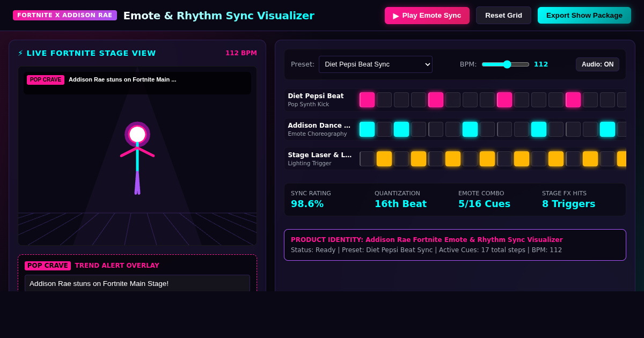
Task: Click the Addison Dance track label
Action: (x=319, y=126)
